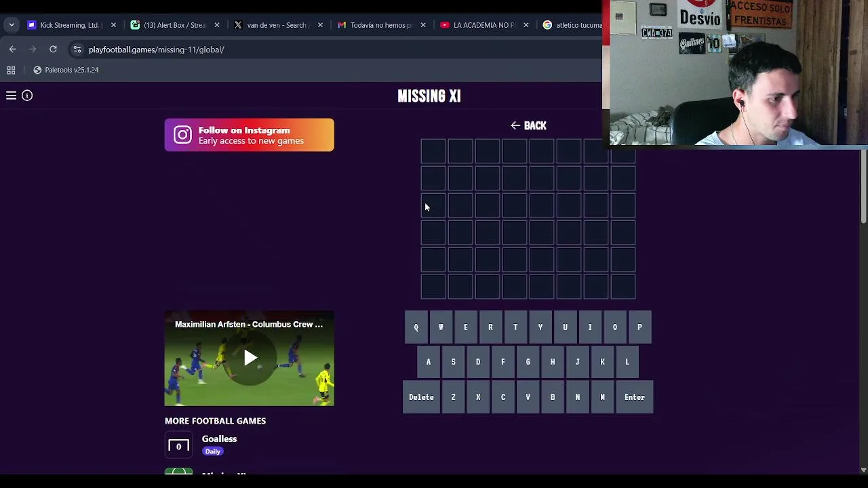Switch to the Todavía no hemos Gmail tab
Viewport: 868px width, 488px height.
click(381, 25)
